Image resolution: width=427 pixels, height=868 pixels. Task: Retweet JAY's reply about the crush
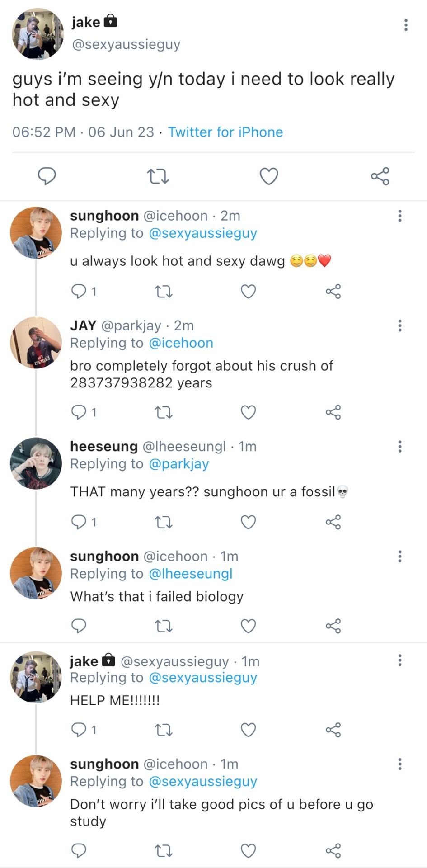click(x=163, y=412)
